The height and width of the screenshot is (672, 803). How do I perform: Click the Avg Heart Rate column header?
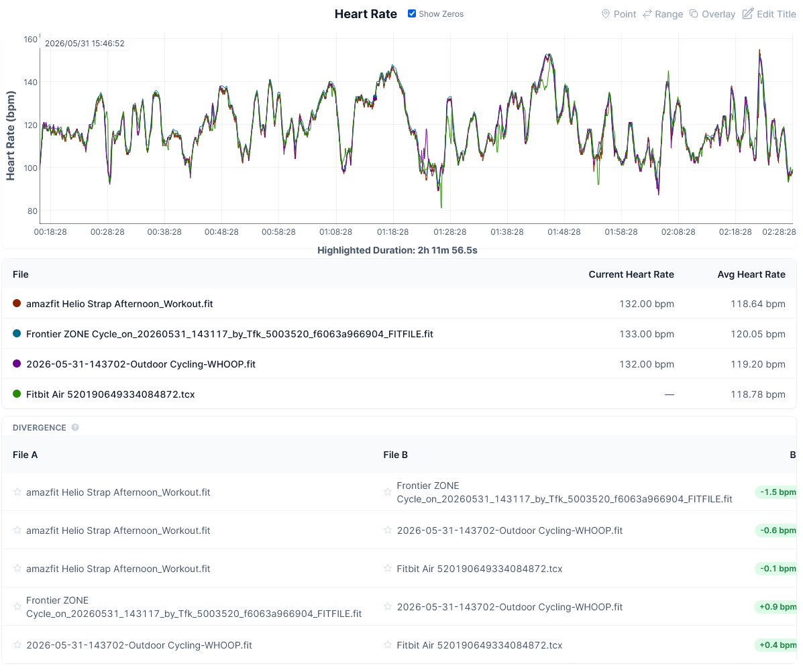[x=751, y=274]
